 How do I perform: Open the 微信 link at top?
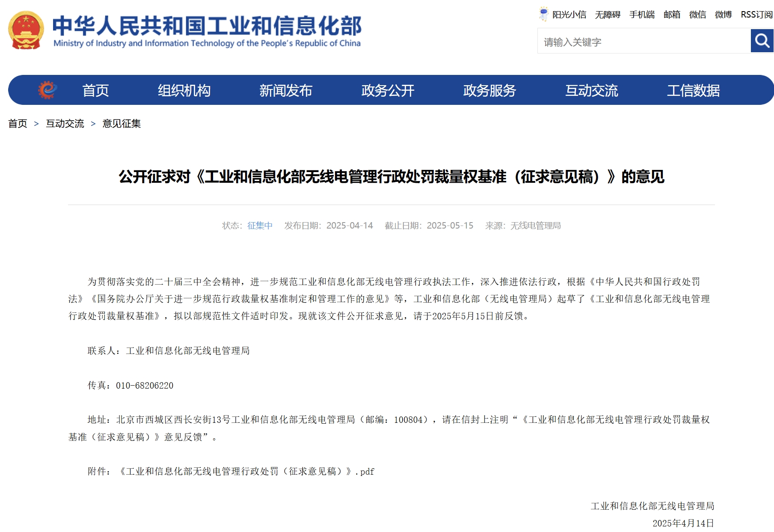click(697, 15)
